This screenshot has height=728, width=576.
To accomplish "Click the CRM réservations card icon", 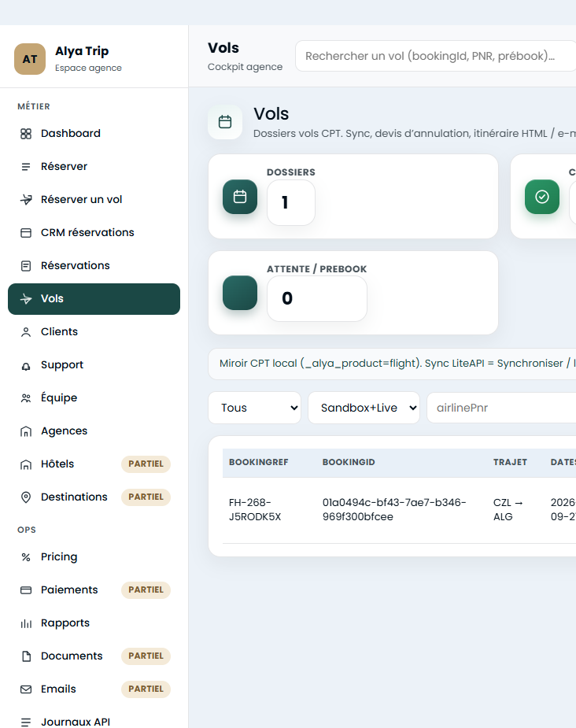I will pos(26,233).
